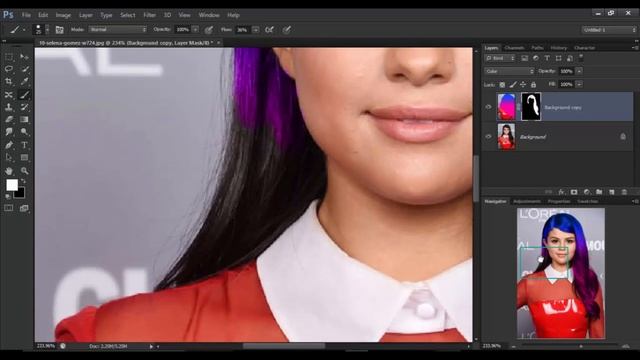640x360 pixels.
Task: Open layer Opacity slider dropdown
Action: click(579, 71)
